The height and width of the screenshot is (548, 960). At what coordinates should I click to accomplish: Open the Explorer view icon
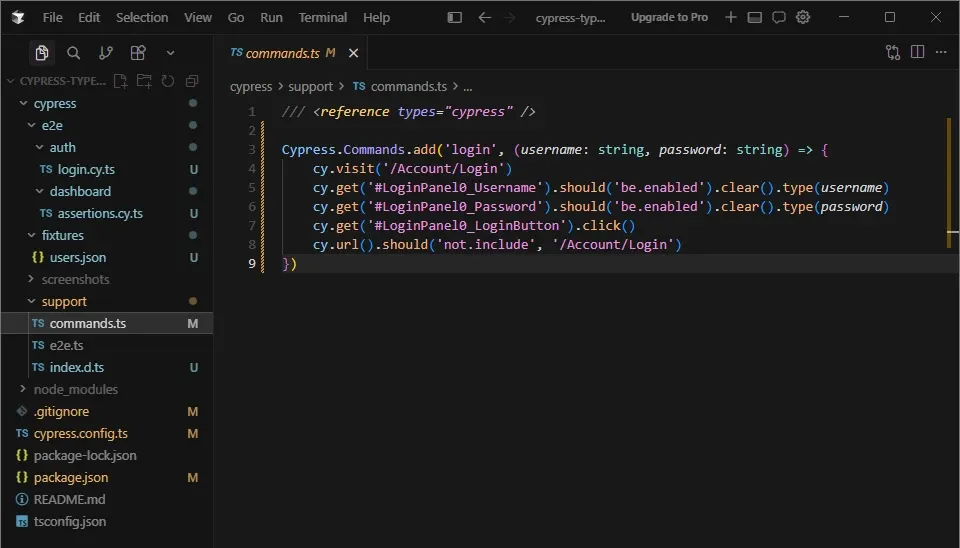point(42,53)
